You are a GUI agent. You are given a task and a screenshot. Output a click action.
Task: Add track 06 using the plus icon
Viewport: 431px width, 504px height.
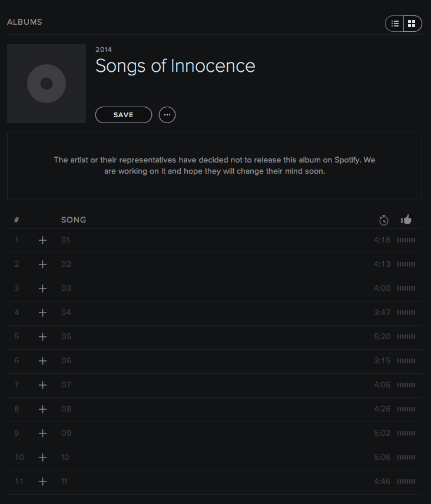(x=42, y=361)
